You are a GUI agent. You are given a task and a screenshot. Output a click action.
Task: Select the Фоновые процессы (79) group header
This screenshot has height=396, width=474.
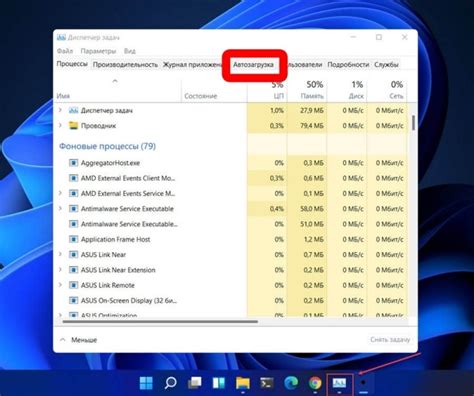click(x=107, y=146)
